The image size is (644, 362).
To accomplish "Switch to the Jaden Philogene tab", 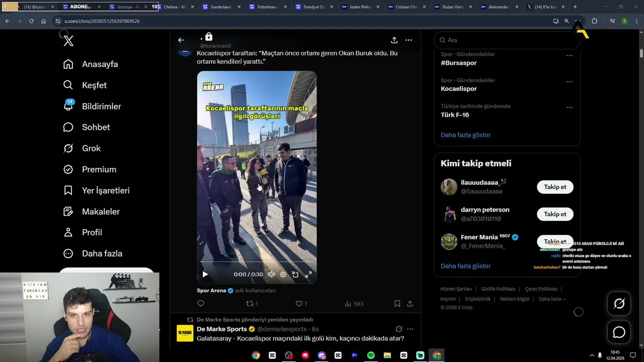I will (360, 7).
